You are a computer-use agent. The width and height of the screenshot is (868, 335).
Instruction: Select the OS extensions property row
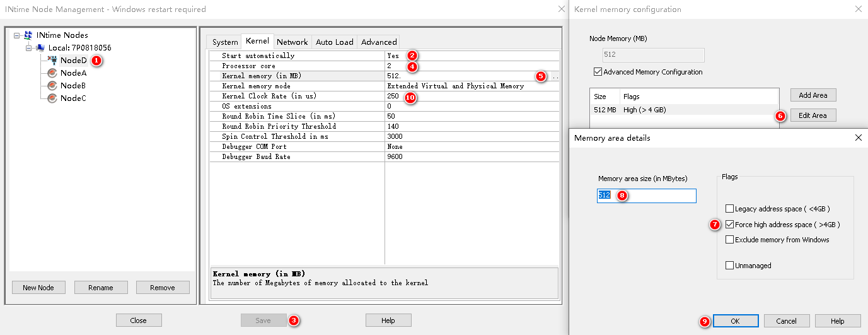385,107
